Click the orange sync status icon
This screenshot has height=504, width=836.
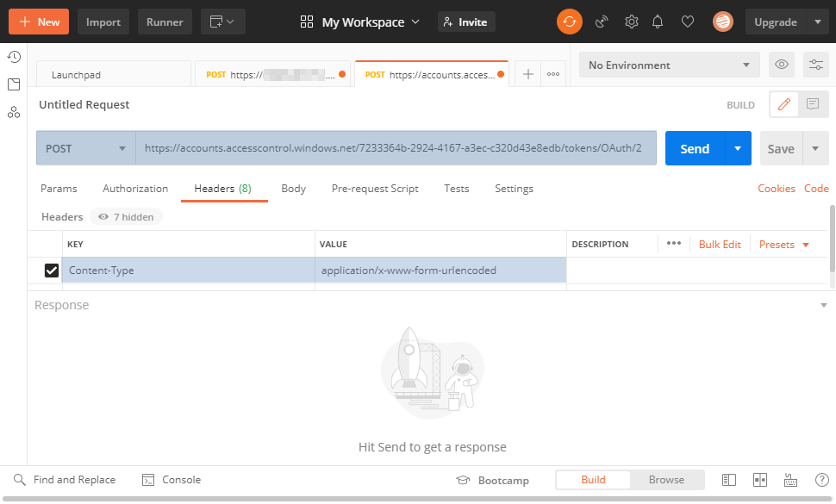pos(570,22)
